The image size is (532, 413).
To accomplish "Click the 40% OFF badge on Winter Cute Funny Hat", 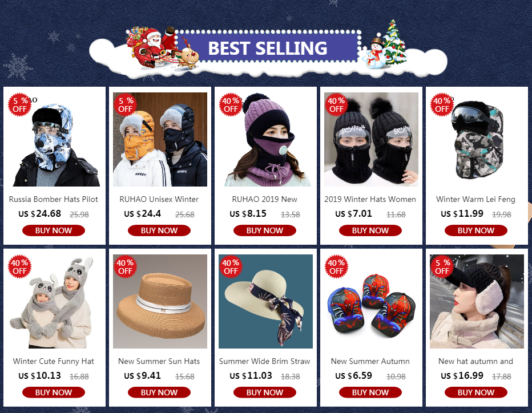I will (19, 267).
